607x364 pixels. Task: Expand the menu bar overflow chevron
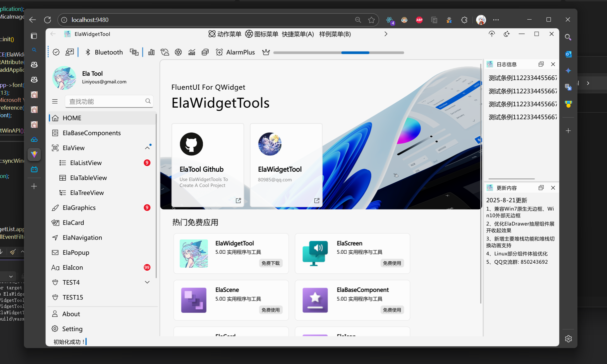[386, 34]
